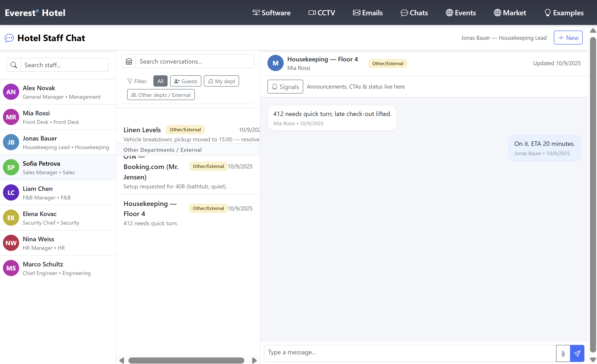Click the staff search magnifier icon
Image resolution: width=597 pixels, height=364 pixels.
[14, 65]
